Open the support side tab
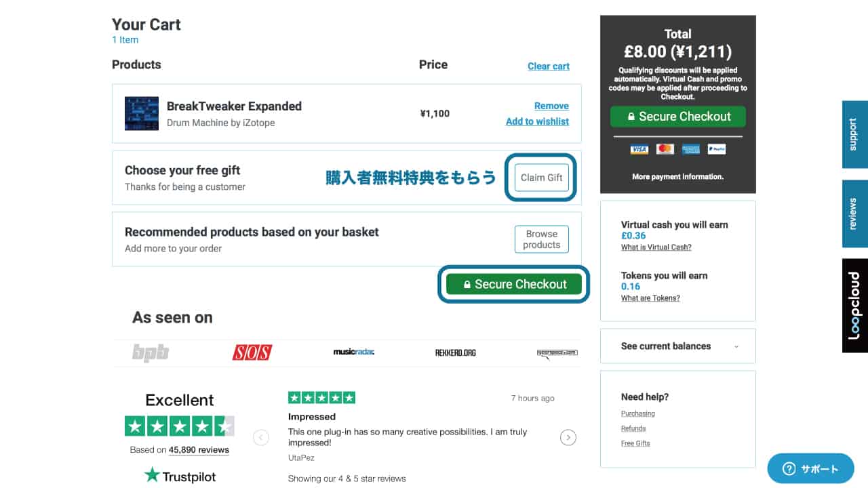Viewport: 868px width, 488px height. coord(854,134)
